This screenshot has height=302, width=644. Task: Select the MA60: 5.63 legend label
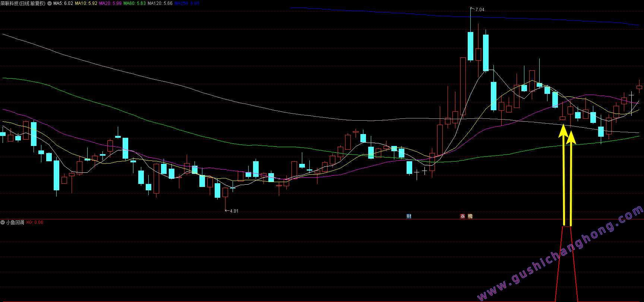click(135, 3)
